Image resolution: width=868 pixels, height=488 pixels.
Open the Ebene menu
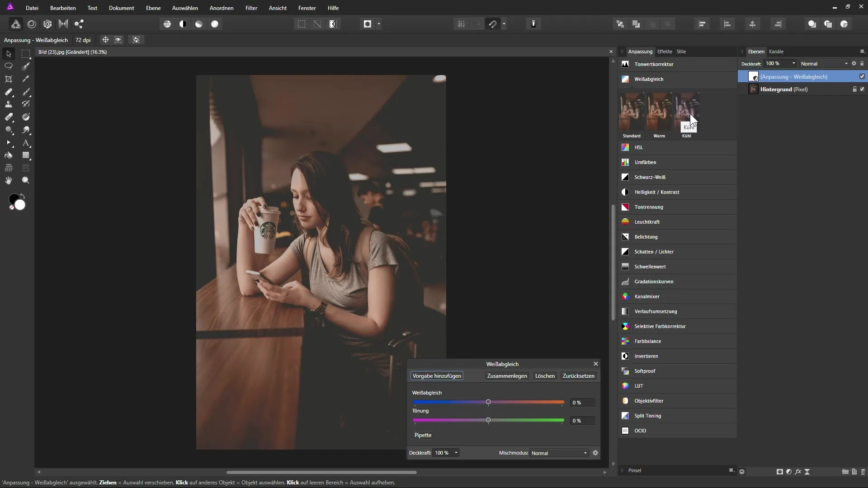click(153, 8)
